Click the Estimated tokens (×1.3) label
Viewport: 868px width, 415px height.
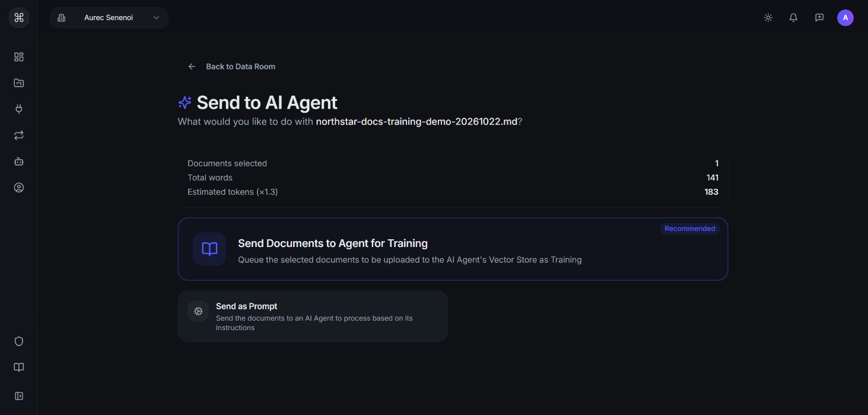[233, 192]
